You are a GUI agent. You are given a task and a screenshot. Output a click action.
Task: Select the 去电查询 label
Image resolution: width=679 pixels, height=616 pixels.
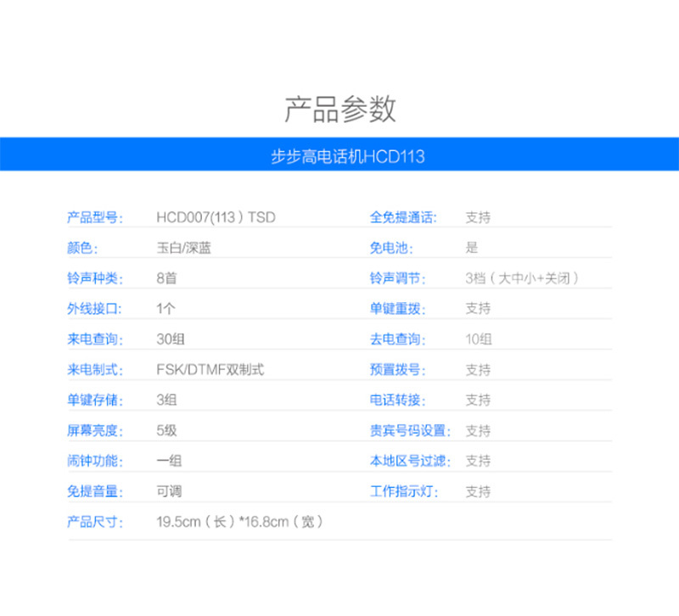[397, 339]
